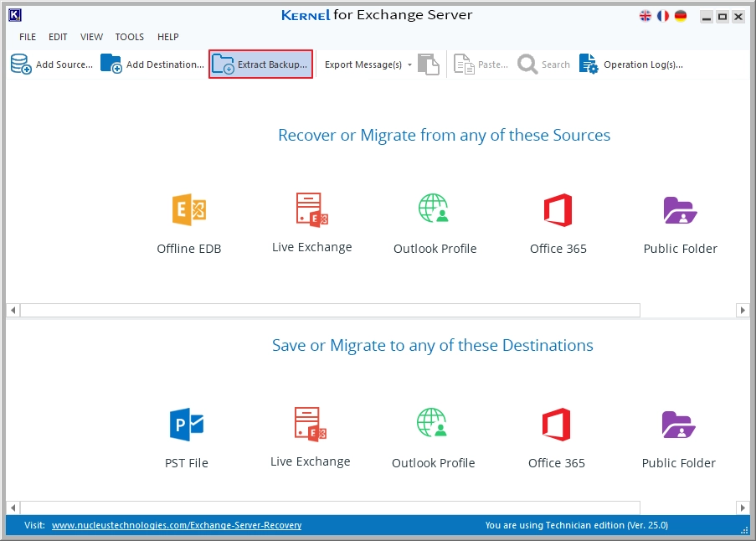Viewport: 756px width, 541px height.
Task: Click the copy documents toolbar icon
Action: (x=428, y=64)
